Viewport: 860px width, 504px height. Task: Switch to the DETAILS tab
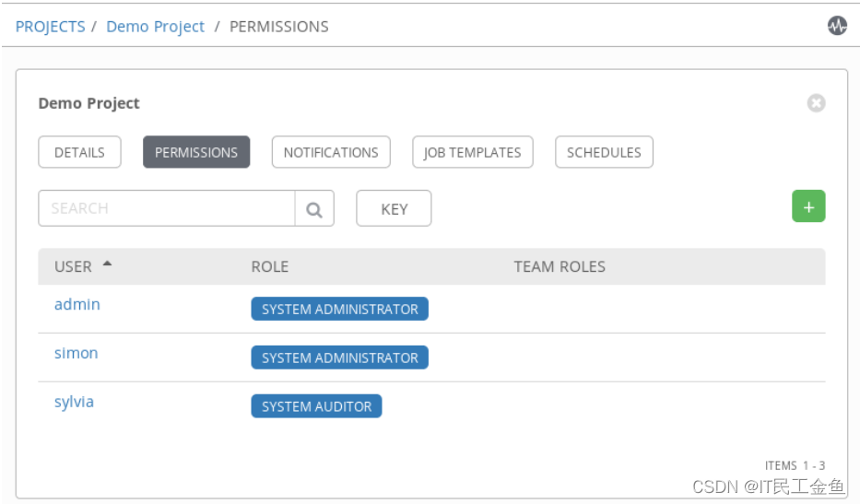point(79,152)
